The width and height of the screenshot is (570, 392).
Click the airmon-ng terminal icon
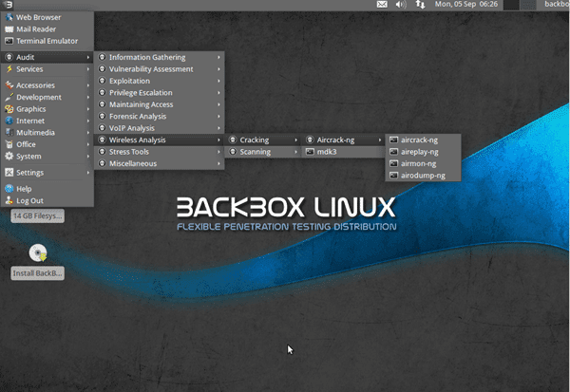tap(393, 163)
